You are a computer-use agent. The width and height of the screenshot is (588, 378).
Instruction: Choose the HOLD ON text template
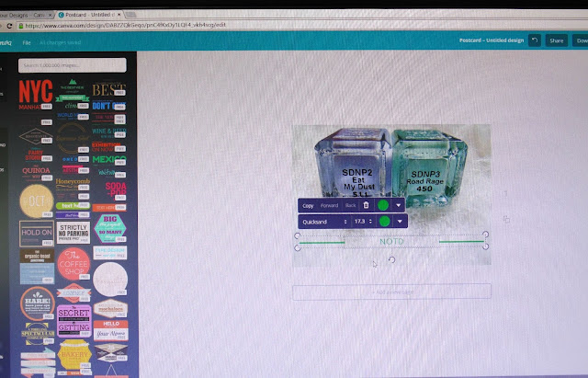[37, 233]
